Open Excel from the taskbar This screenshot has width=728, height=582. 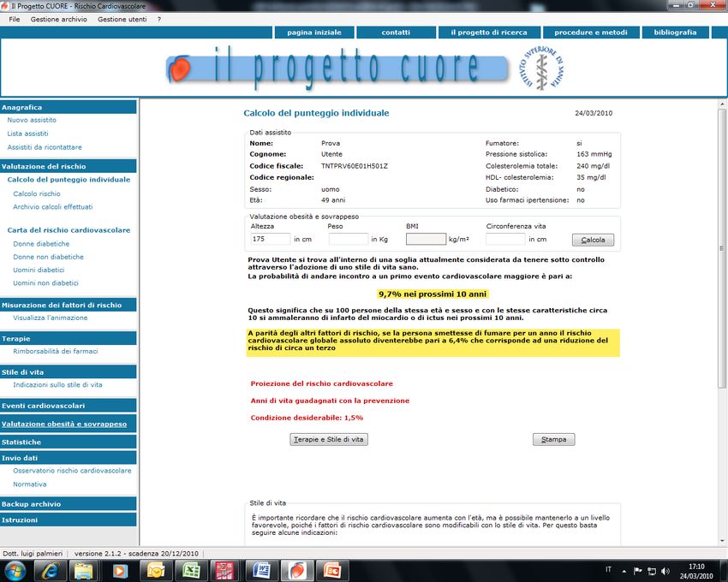coord(190,570)
